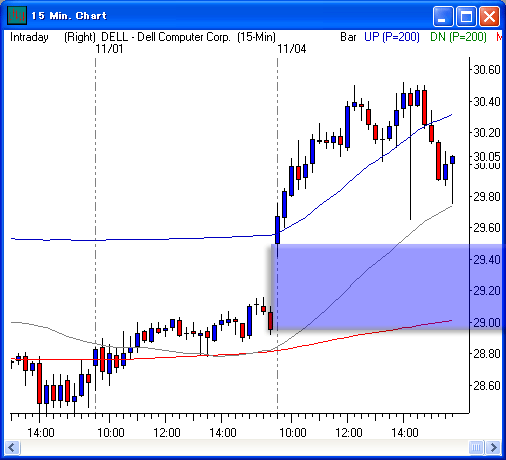Screen dimensions: 506x460
Task: Click the empty horizontal scrollbar track
Action: pyautogui.click(x=244, y=447)
